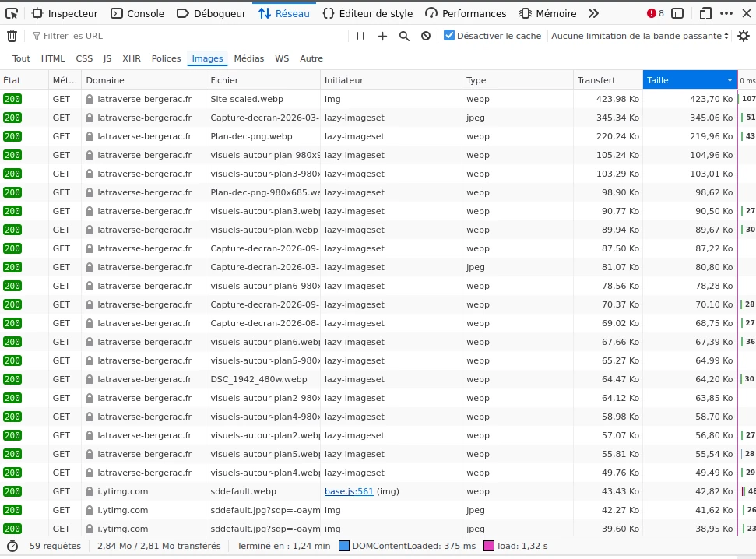756x559 pixels.
Task: Open the Éditeur de style tab
Action: (x=367, y=13)
